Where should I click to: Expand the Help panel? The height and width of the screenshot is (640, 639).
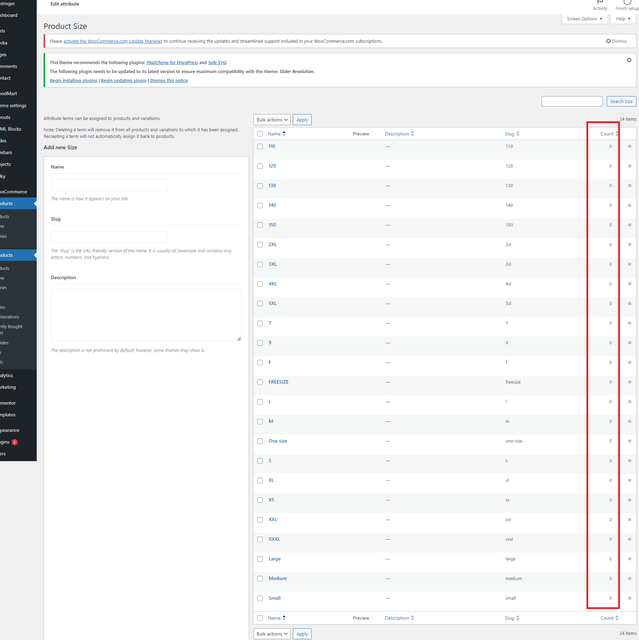623,19
